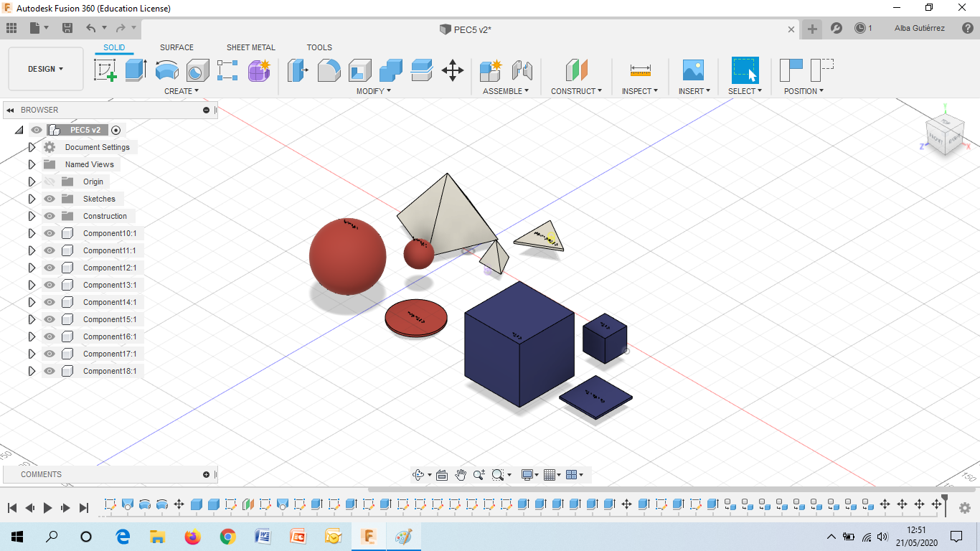The width and height of the screenshot is (980, 551).
Task: Select the Create Sketch tool
Action: click(105, 70)
